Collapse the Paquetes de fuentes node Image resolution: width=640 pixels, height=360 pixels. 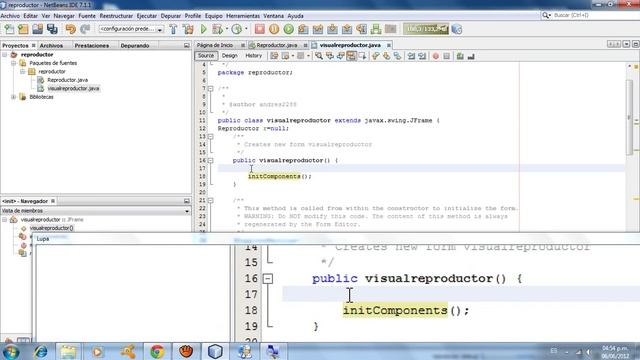(14, 63)
